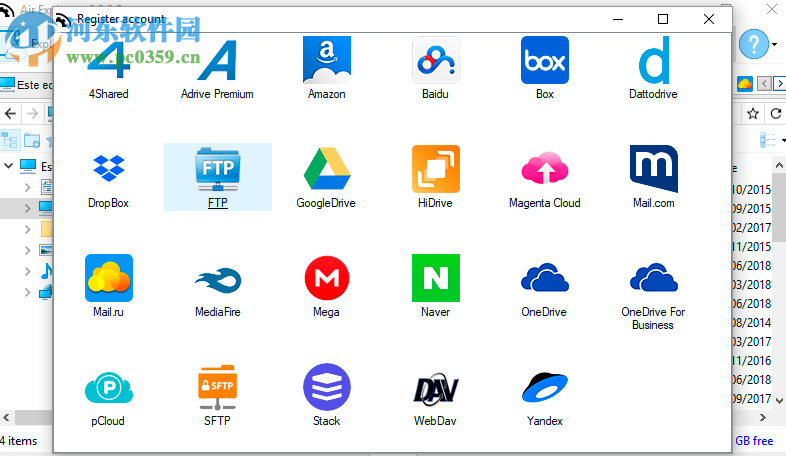Screen dimensions: 786x456
Task: Choose the GoogleDrive service
Action: pos(326,177)
